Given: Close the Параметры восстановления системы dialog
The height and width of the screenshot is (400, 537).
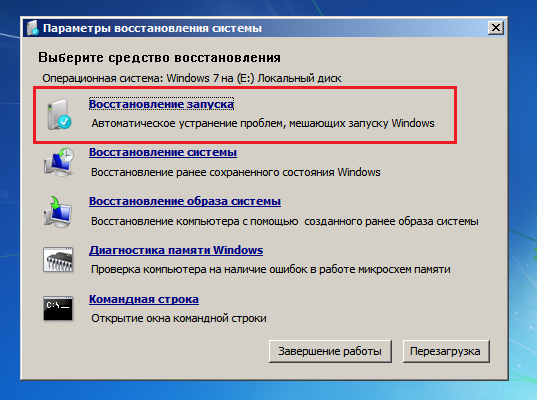Looking at the screenshot, I should tap(496, 28).
